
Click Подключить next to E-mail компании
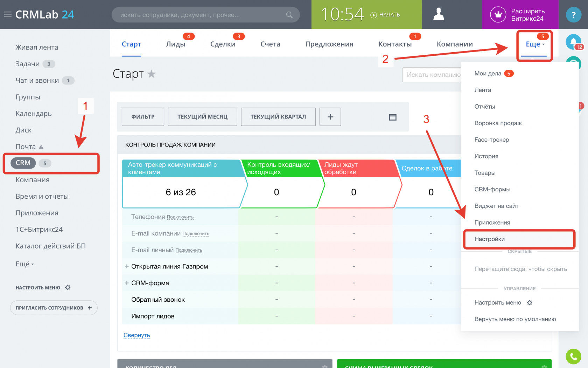pos(196,234)
